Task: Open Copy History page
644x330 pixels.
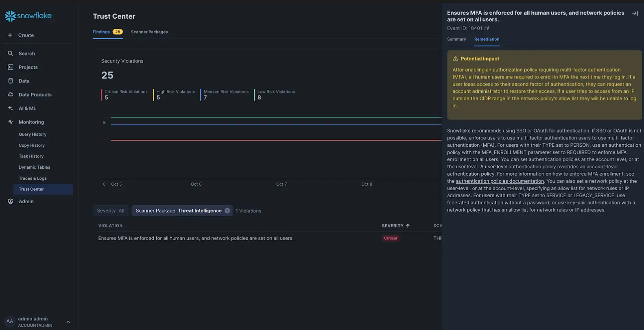Action: 32,145
